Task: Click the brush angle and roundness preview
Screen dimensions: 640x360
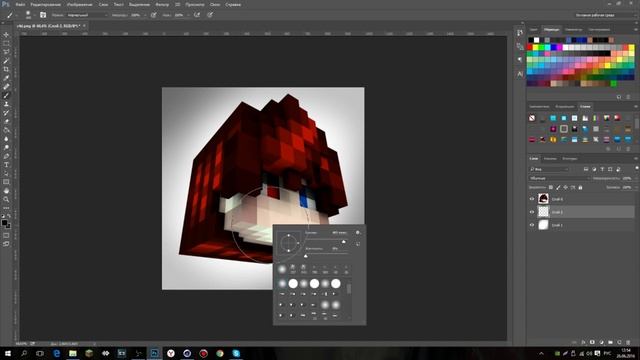Action: [x=288, y=243]
